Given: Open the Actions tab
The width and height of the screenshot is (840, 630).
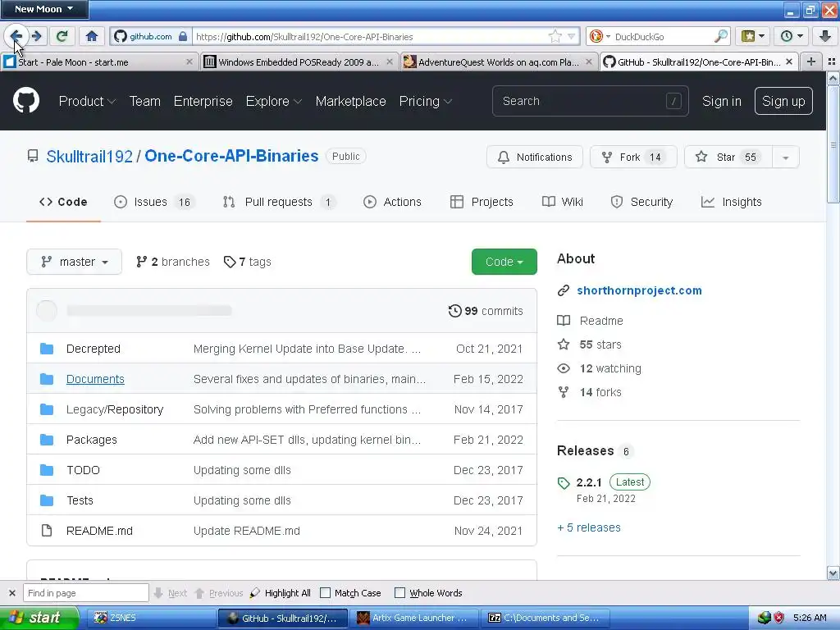Looking at the screenshot, I should (392, 202).
